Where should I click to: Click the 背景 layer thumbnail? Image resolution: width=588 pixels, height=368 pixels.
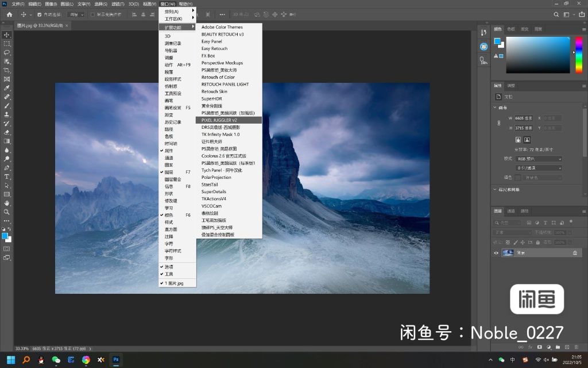coord(508,253)
